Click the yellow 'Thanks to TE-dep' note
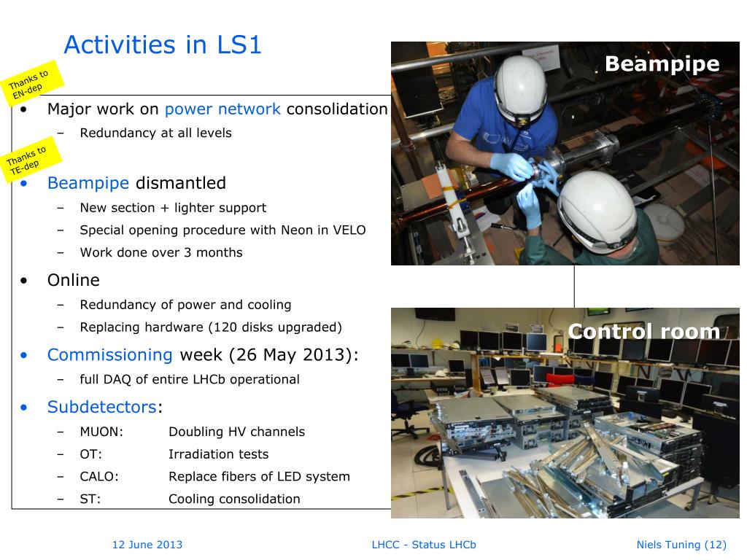 pos(29,160)
